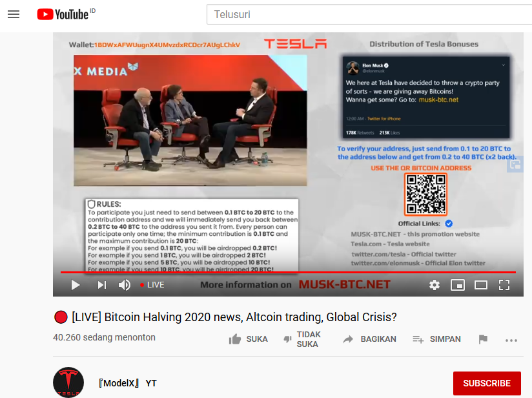
Task: Open the ModelX channel avatar
Action: (68, 382)
